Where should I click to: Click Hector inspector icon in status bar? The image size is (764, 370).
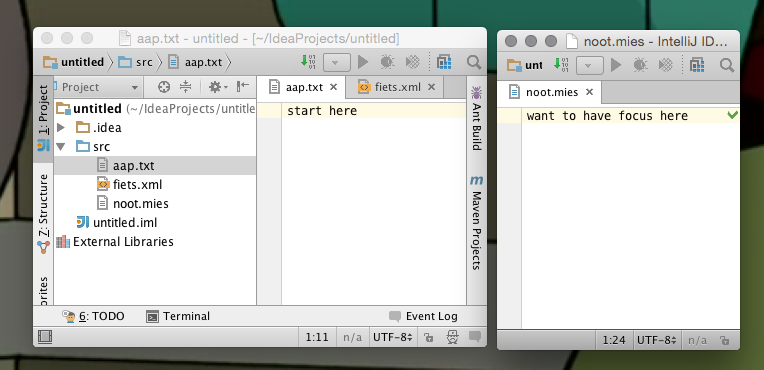click(x=453, y=337)
